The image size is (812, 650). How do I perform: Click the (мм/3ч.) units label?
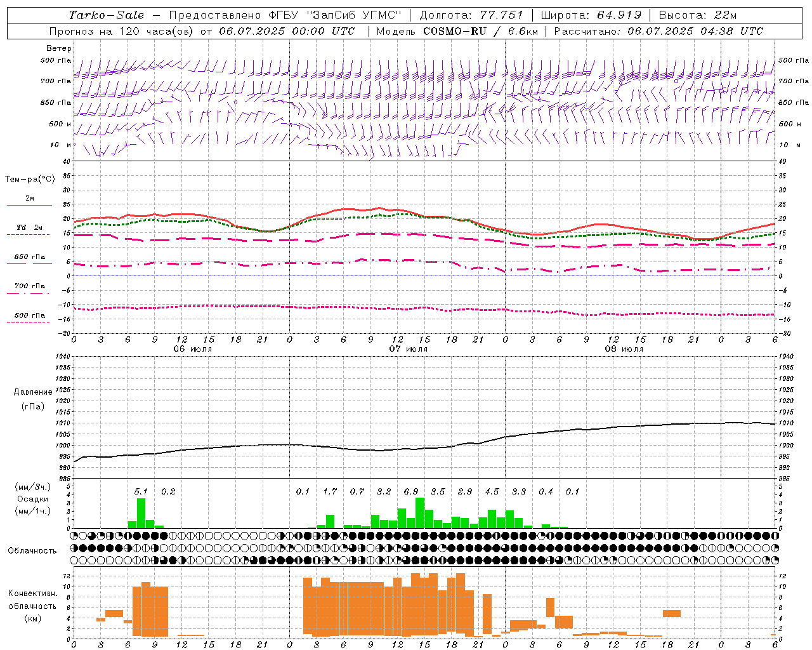32,487
